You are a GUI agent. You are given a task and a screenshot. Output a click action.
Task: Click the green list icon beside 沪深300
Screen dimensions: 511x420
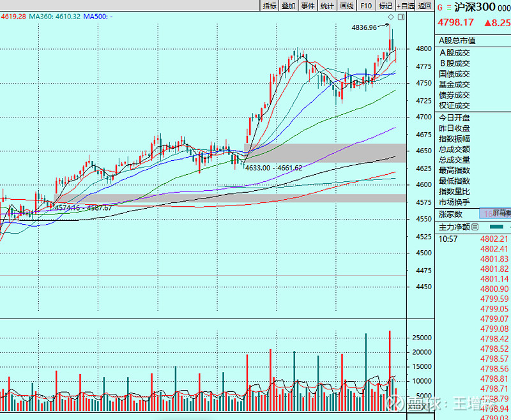(448, 7)
